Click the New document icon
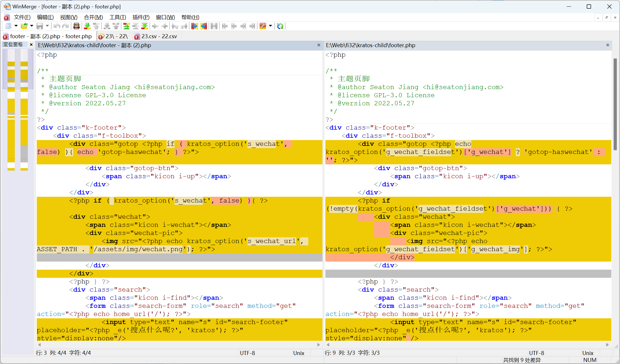Viewport: 620px width, 364px height. 8,26
